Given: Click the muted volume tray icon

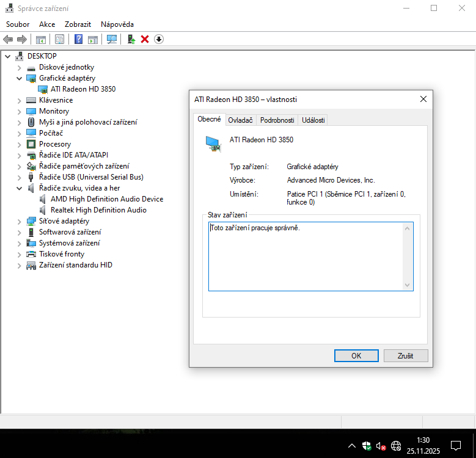Looking at the screenshot, I should point(381,446).
